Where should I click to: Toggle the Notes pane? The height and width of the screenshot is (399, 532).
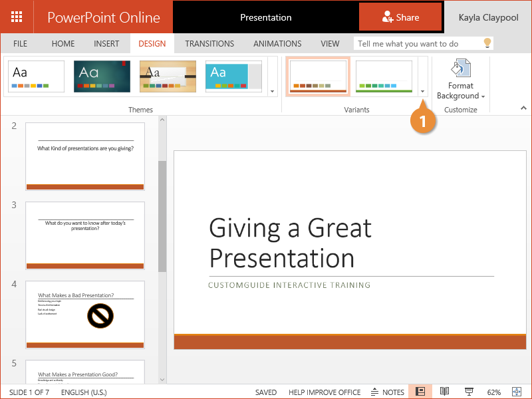(x=388, y=392)
